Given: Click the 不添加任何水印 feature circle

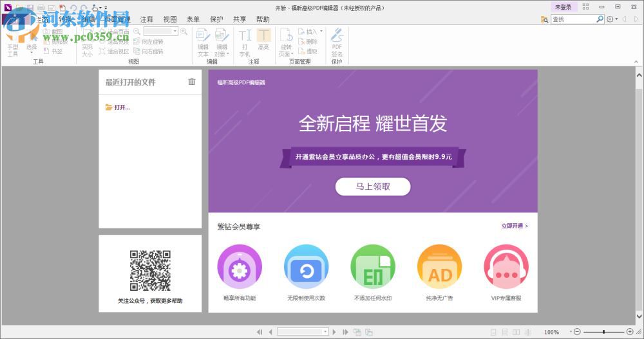Looking at the screenshot, I should pos(373,267).
